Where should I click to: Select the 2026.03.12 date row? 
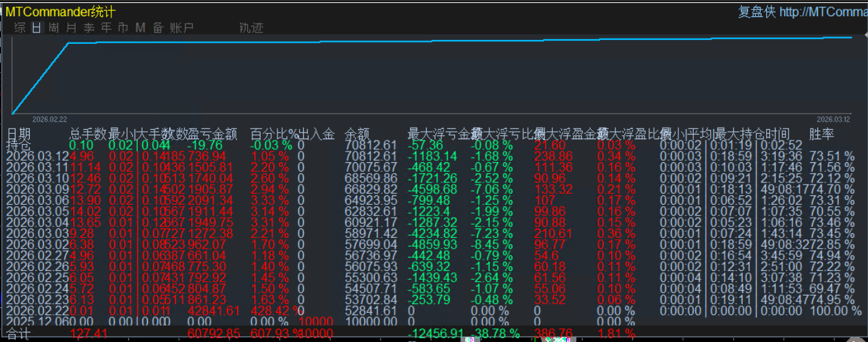pos(36,156)
